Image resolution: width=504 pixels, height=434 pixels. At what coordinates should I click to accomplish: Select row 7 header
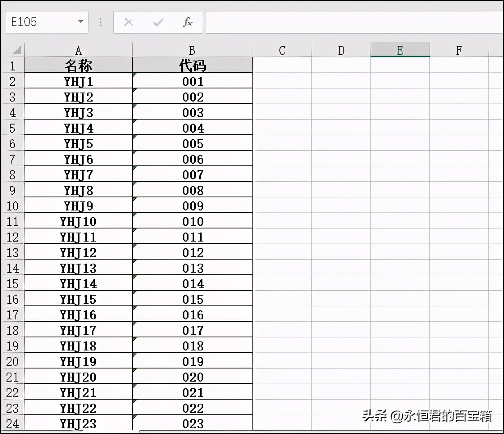(12, 159)
